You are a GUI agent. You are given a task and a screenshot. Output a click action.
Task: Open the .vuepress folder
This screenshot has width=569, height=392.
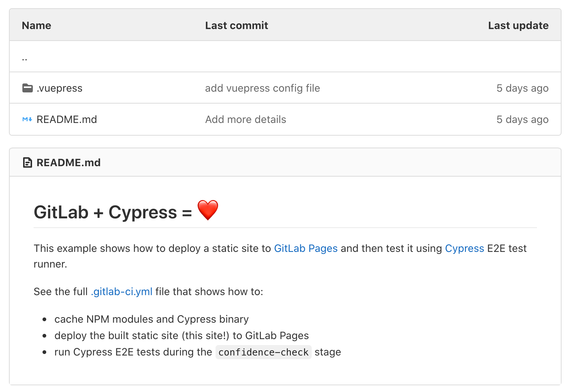click(59, 88)
